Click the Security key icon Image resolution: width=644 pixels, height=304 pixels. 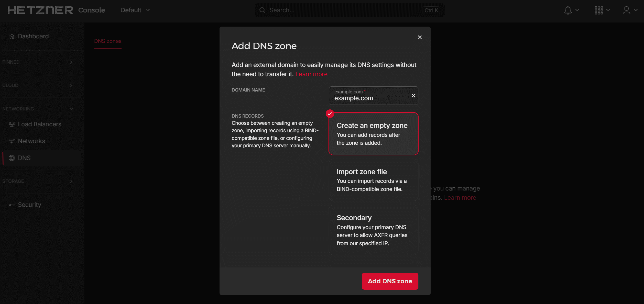coord(12,205)
